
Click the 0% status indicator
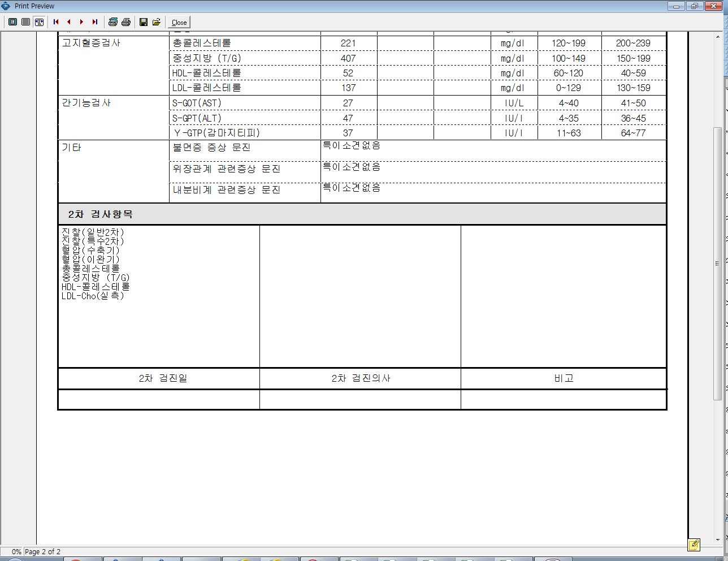tap(16, 552)
